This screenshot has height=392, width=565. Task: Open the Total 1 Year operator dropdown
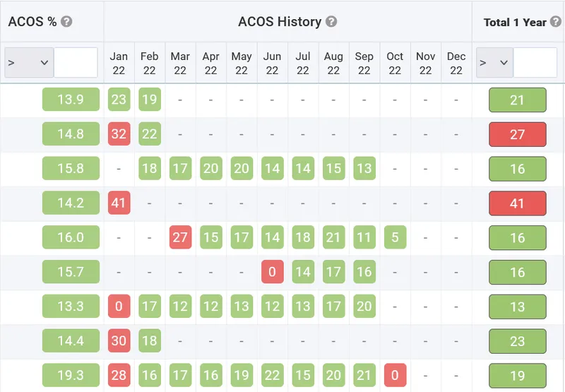click(494, 63)
